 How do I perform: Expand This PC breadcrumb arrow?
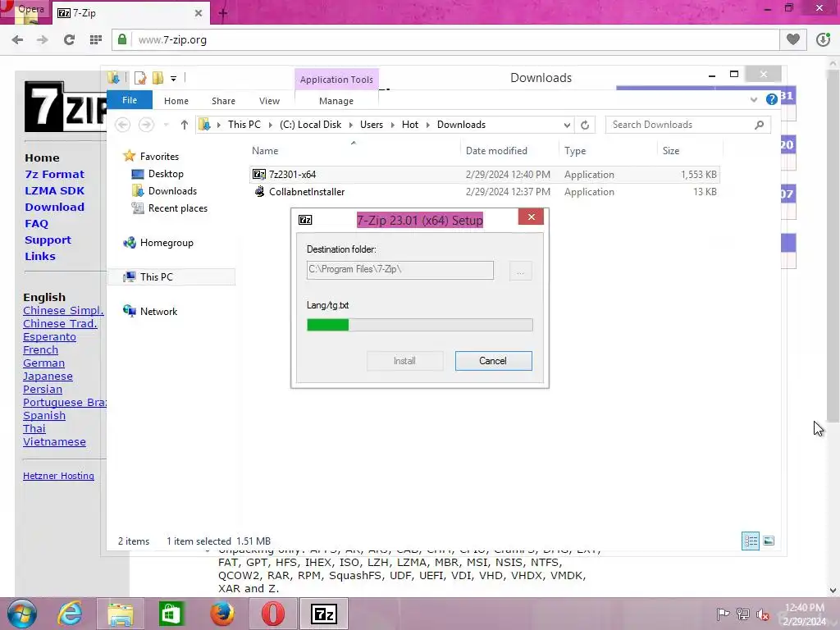(270, 125)
